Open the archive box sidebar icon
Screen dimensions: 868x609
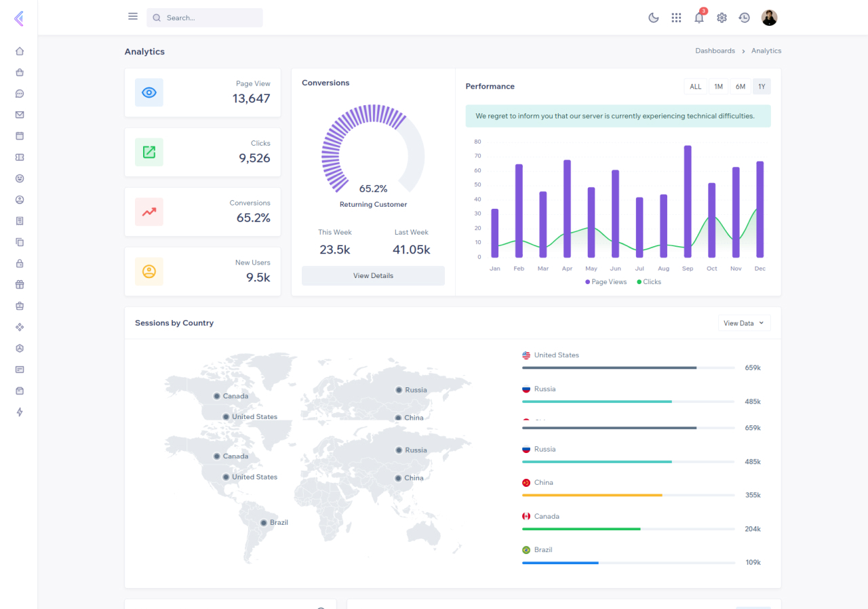coord(20,391)
